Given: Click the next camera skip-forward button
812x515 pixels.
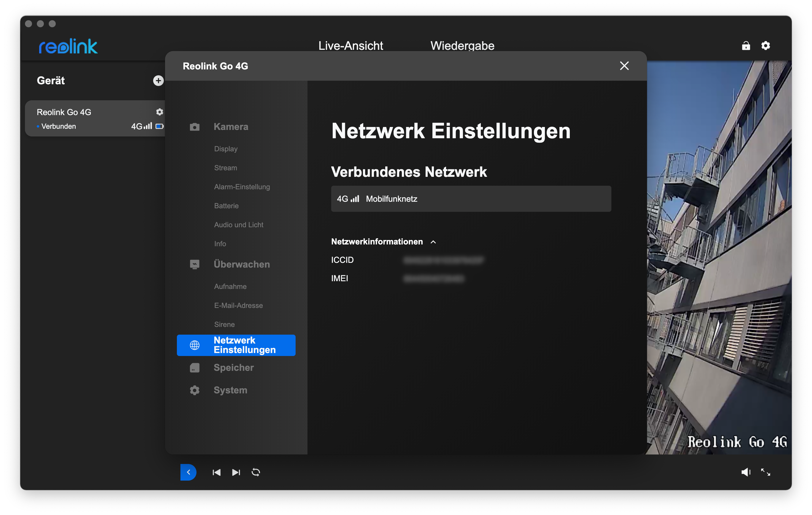Looking at the screenshot, I should click(236, 472).
